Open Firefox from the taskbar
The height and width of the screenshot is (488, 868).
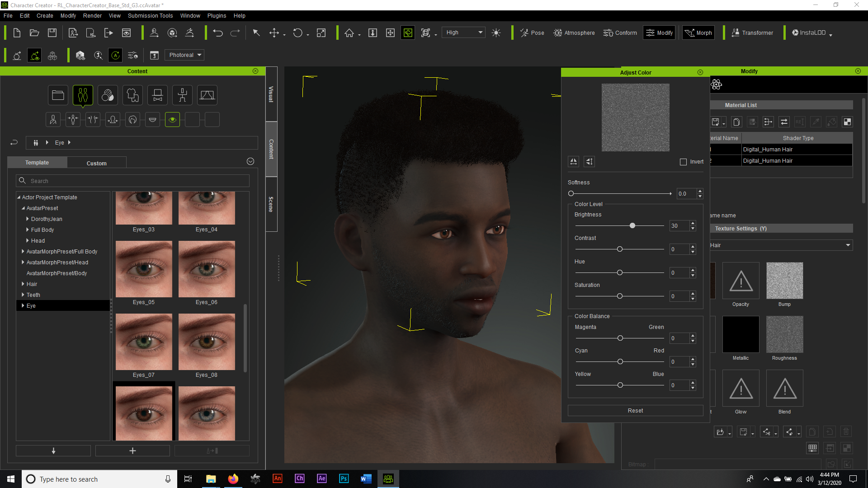233,479
